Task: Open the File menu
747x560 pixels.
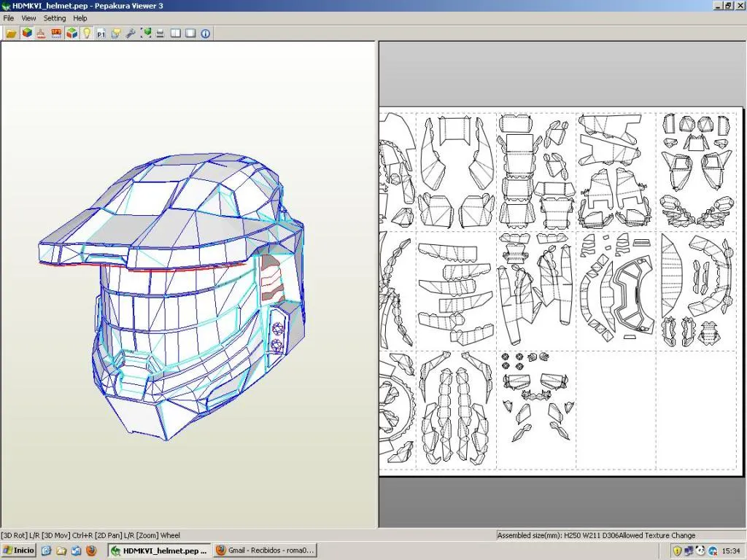Action: pos(9,18)
